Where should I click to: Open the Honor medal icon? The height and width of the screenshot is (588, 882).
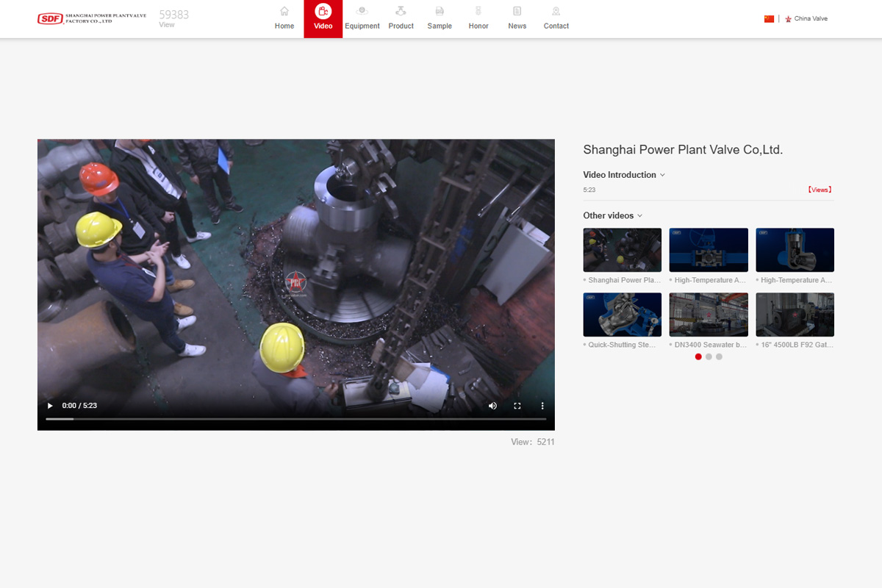click(x=478, y=12)
